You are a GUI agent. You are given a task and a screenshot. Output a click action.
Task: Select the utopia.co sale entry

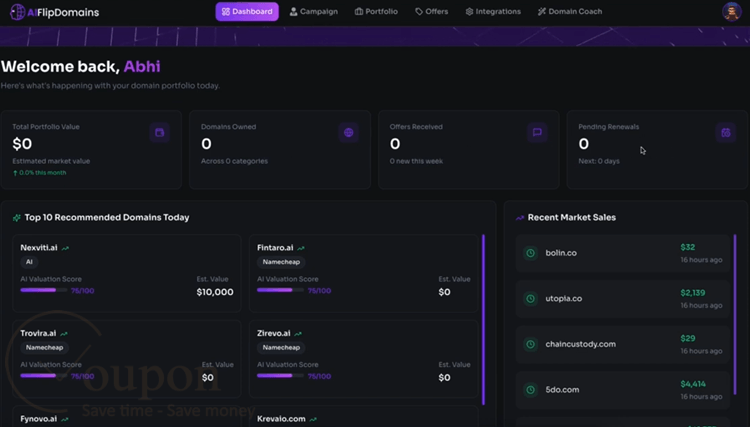point(623,299)
